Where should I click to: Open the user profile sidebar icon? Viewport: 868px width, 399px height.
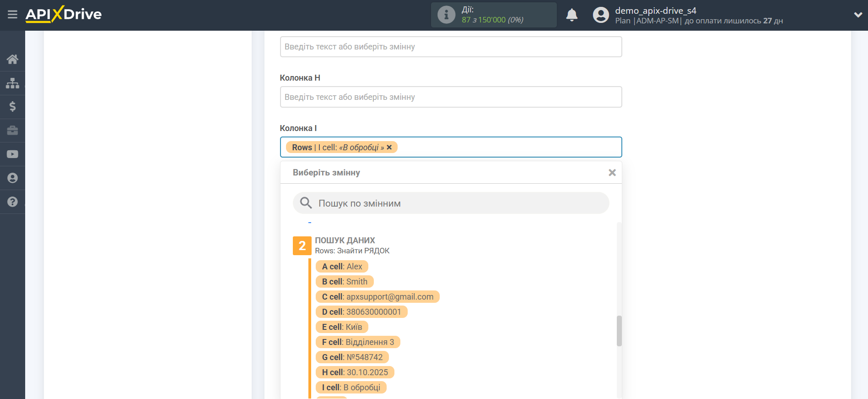(12, 178)
